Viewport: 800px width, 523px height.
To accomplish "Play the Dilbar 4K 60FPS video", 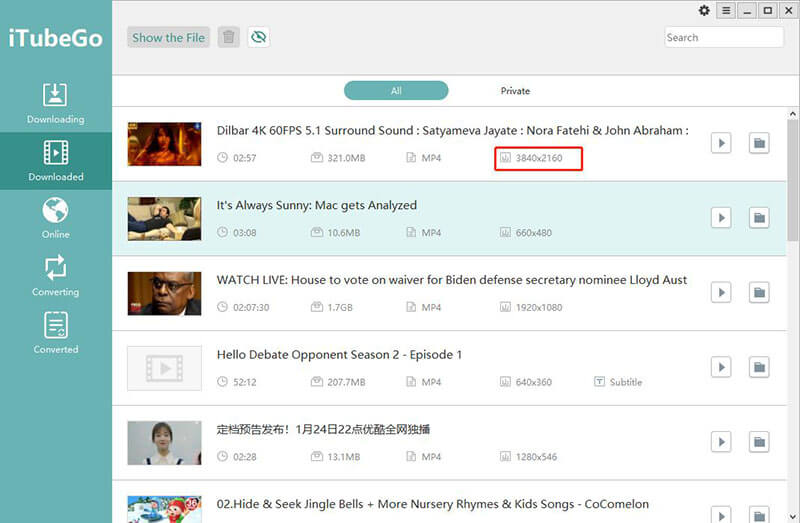I will click(721, 143).
